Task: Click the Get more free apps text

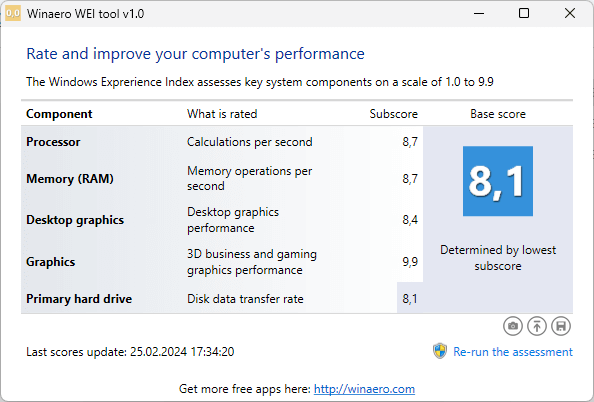Action: tap(244, 389)
